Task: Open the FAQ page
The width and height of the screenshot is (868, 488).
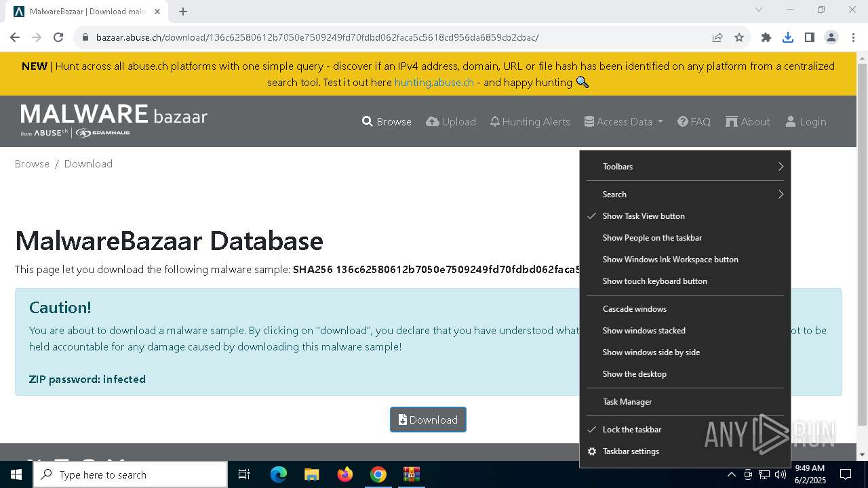Action: [x=694, y=121]
